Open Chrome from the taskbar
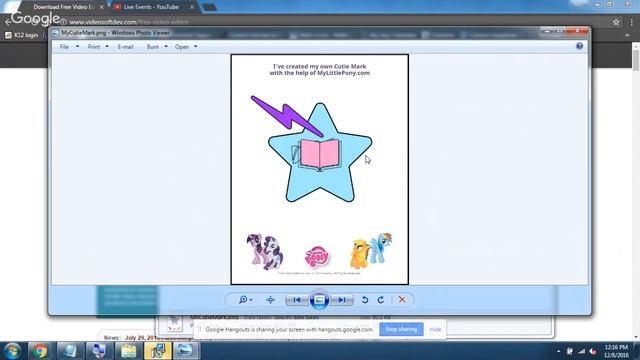The height and width of the screenshot is (360, 640). tap(40, 351)
